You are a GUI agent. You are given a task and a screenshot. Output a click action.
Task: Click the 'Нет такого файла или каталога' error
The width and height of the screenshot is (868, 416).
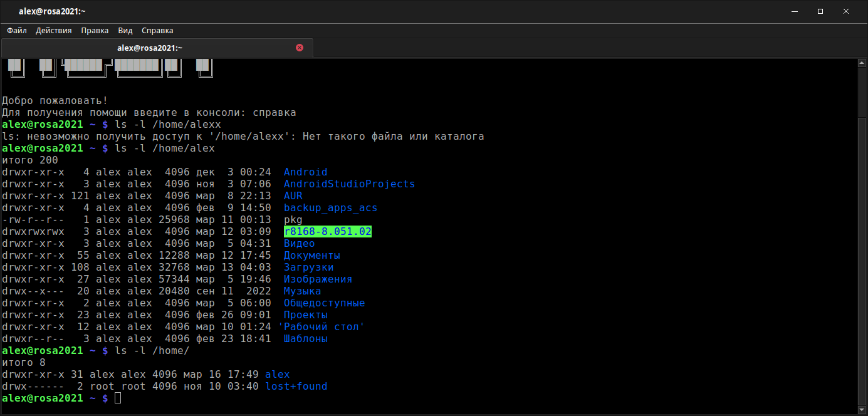coord(394,136)
